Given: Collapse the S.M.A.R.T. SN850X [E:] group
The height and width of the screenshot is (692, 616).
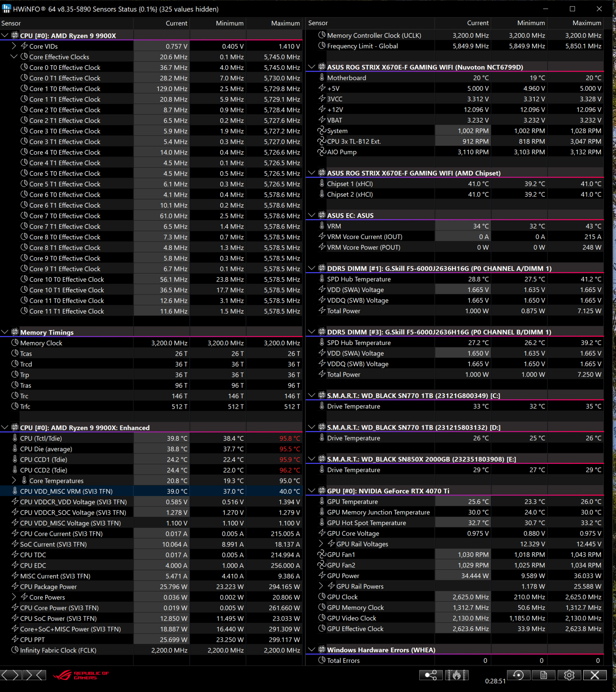Looking at the screenshot, I should (312, 459).
